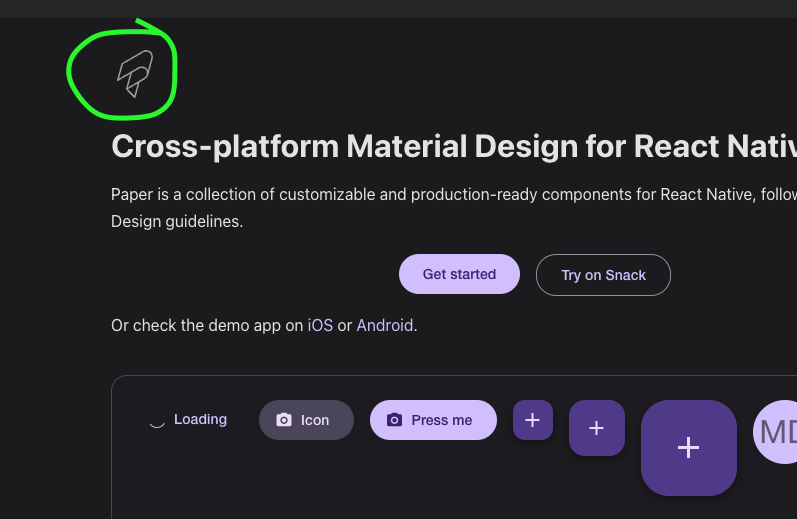Click the Try on Snack button
This screenshot has height=519, width=797.
[x=603, y=275]
